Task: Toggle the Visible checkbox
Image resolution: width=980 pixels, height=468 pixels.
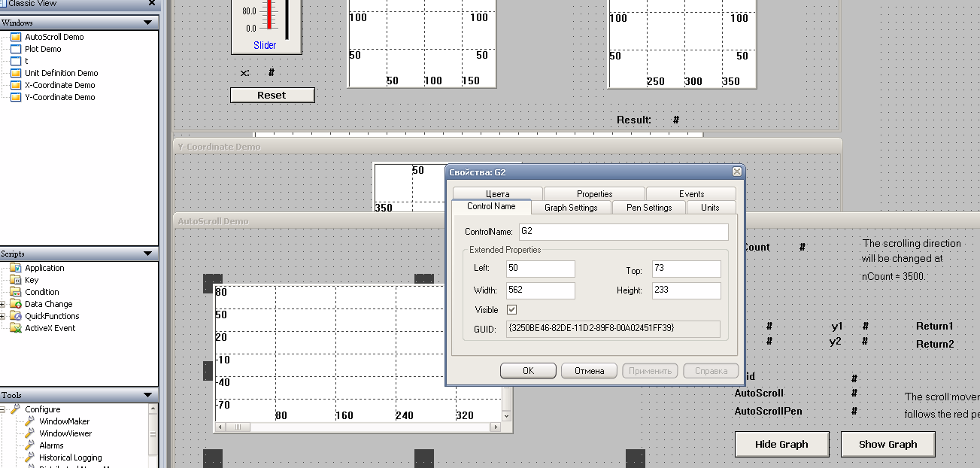Action: tap(512, 310)
